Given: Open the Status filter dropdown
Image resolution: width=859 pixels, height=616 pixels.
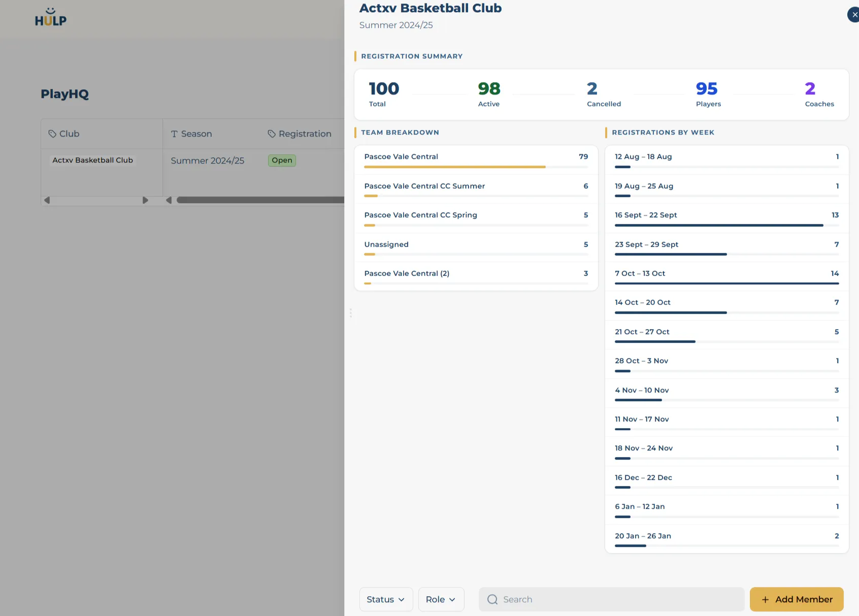Looking at the screenshot, I should (386, 599).
